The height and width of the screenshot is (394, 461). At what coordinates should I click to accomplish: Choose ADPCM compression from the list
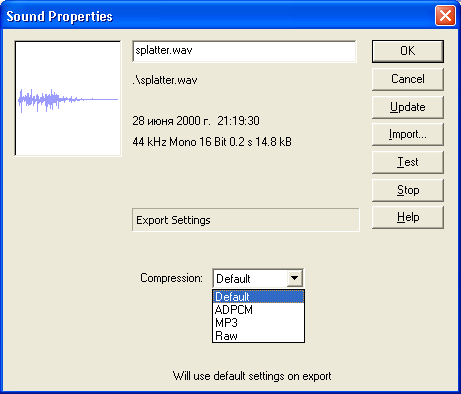(259, 310)
